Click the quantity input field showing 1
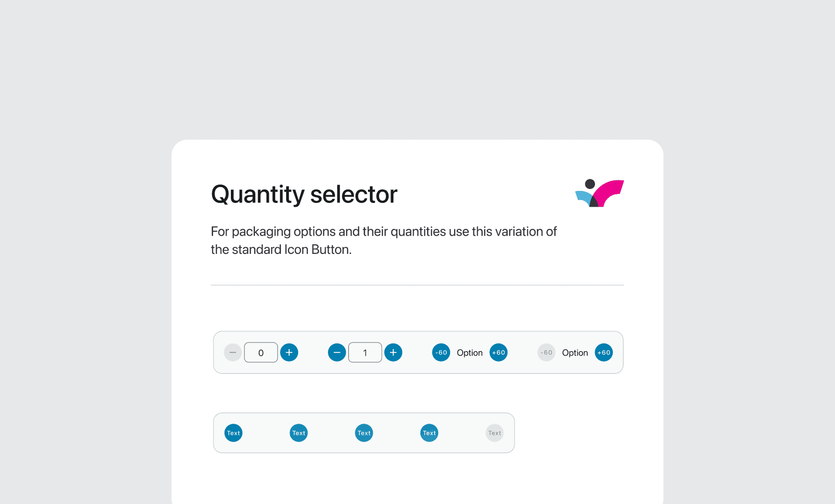Screen dimensions: 835x504 click(365, 353)
